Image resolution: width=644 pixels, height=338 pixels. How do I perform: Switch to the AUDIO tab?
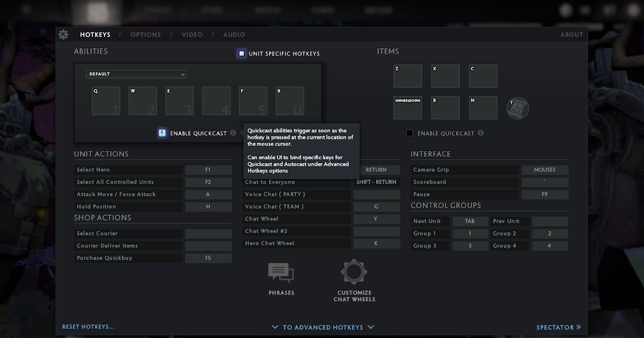point(234,34)
